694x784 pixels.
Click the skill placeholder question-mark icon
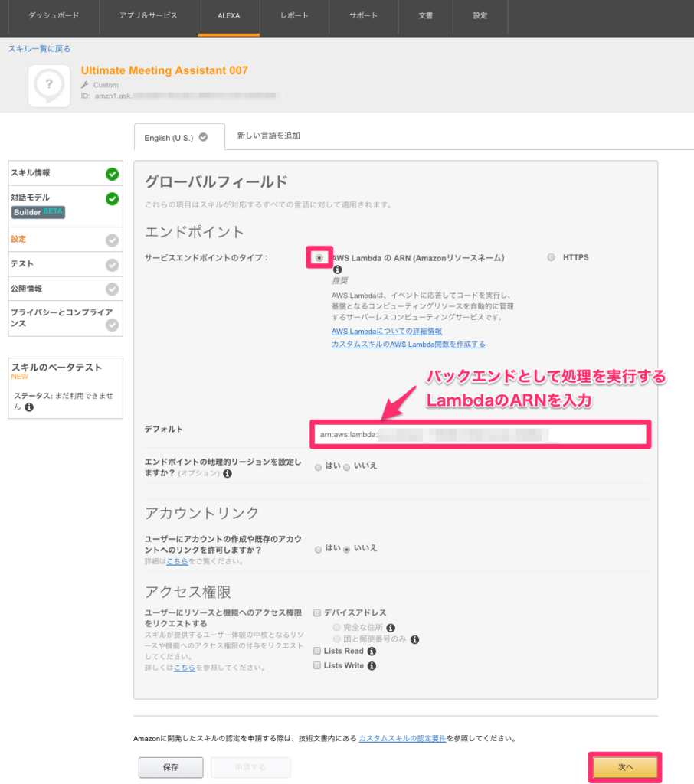pos(49,86)
